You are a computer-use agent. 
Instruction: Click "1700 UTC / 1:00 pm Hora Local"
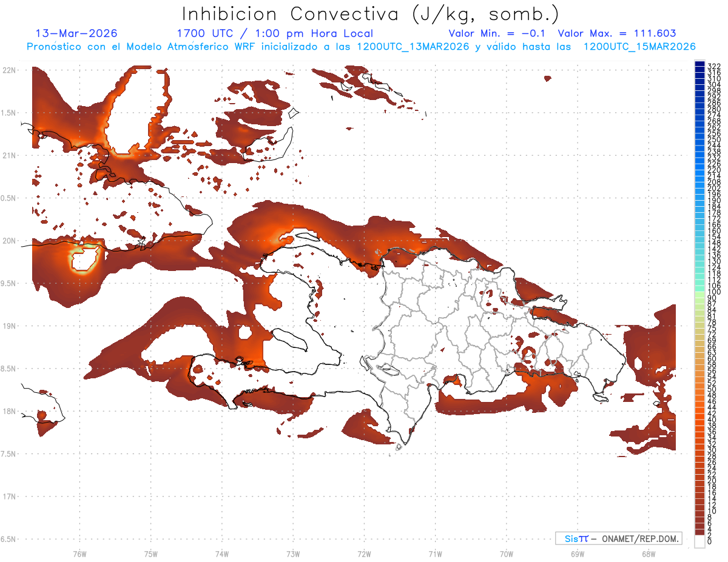tap(275, 34)
